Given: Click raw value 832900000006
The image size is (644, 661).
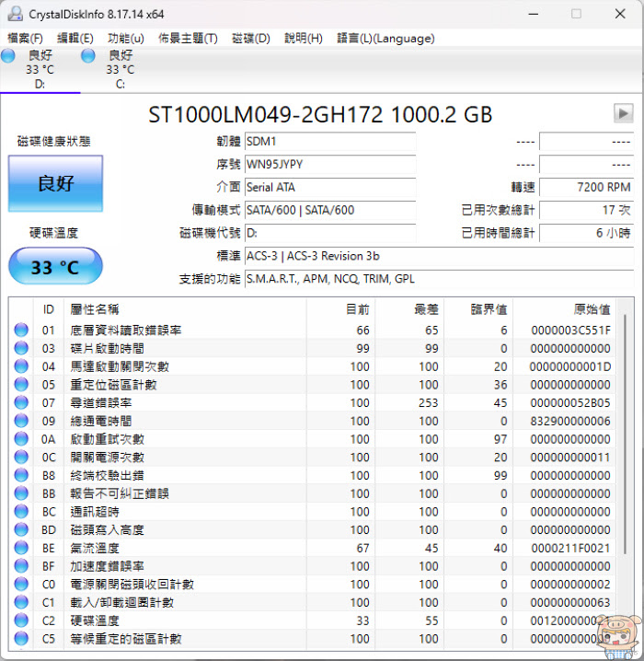Looking at the screenshot, I should tap(570, 421).
